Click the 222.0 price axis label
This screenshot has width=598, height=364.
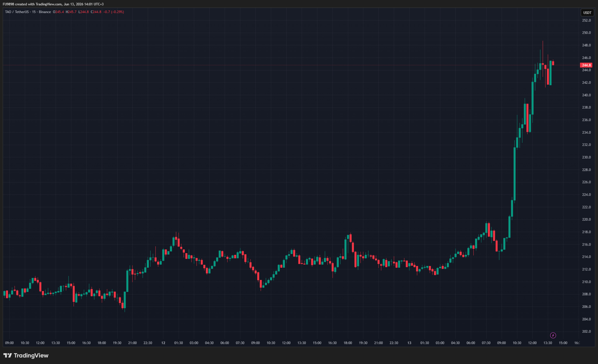[x=586, y=207]
